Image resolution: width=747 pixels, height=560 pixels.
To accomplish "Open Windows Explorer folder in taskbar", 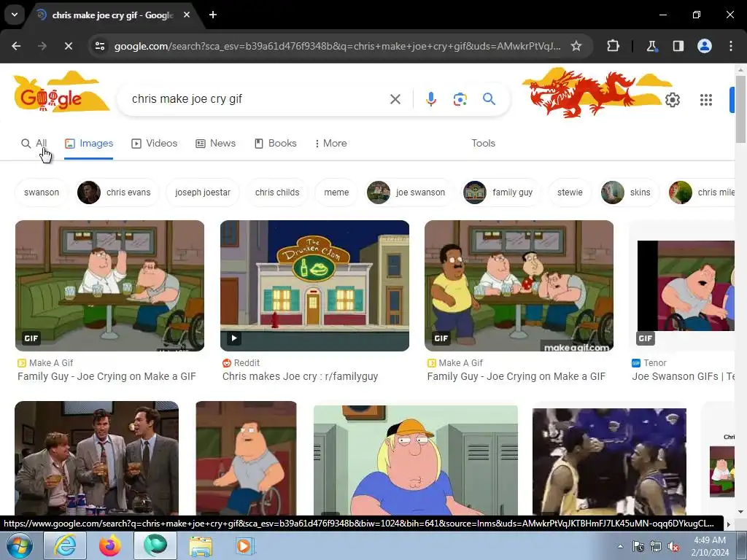I will pos(201,545).
